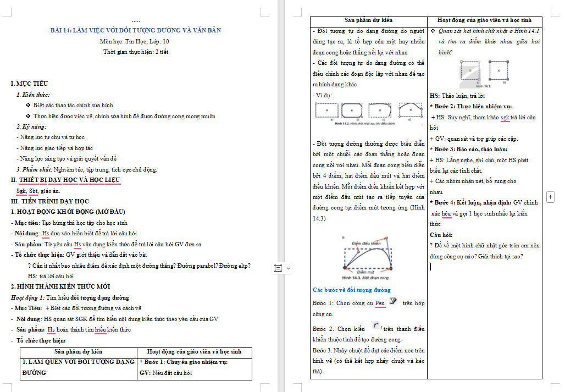Select the Hình 14.2 rounded rectangles image
This screenshot has width=565, height=392.
tap(368, 113)
